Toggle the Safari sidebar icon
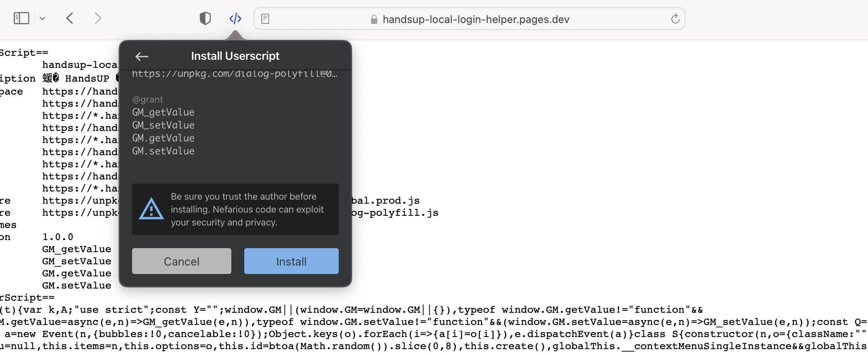Image resolution: width=868 pixels, height=354 pixels. click(x=21, y=18)
